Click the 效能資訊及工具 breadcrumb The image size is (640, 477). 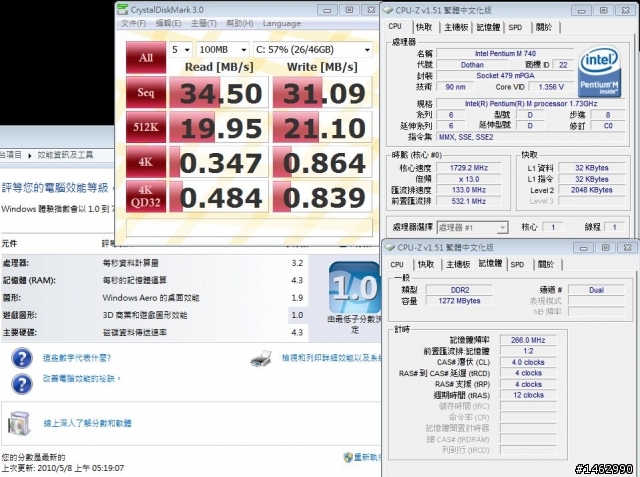click(65, 155)
